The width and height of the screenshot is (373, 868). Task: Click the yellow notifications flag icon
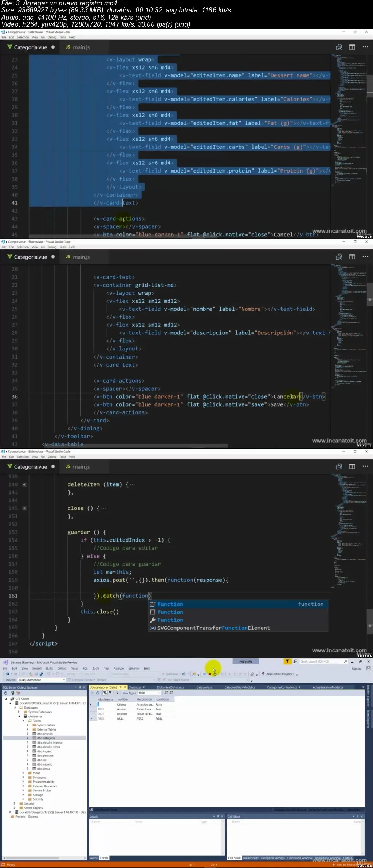point(287,662)
